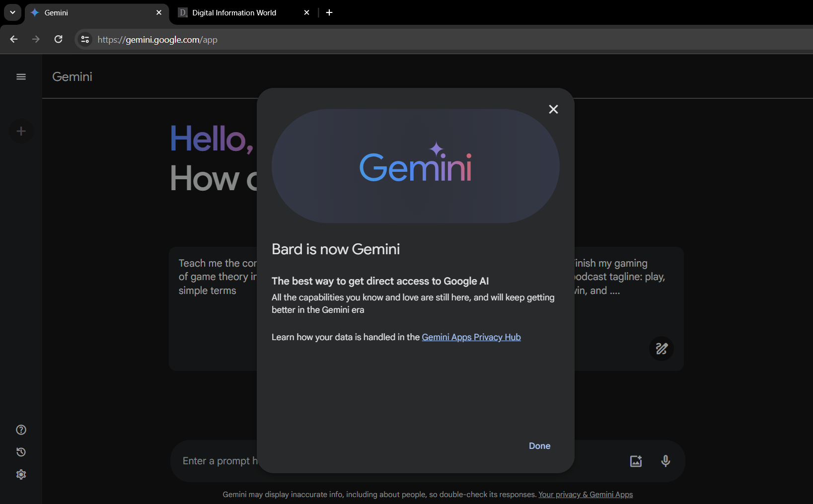813x504 pixels.
Task: Close the Digital Information World tab
Action: [306, 13]
